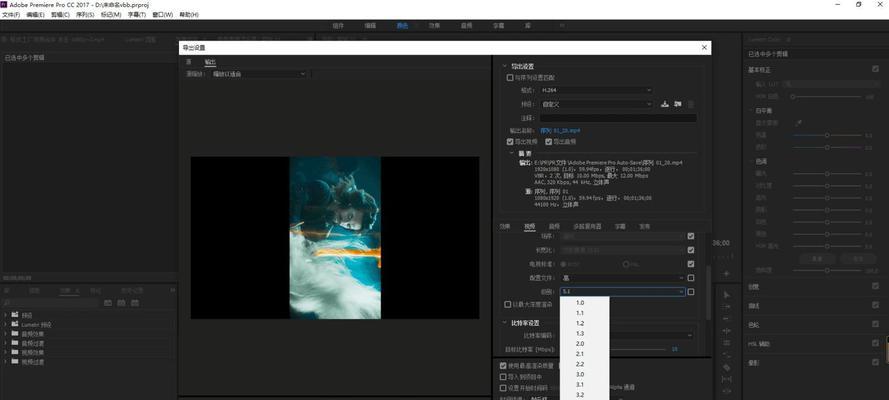The width and height of the screenshot is (889, 400).
Task: Expand the Video Transitions folder in Effects panel
Action: point(6,361)
